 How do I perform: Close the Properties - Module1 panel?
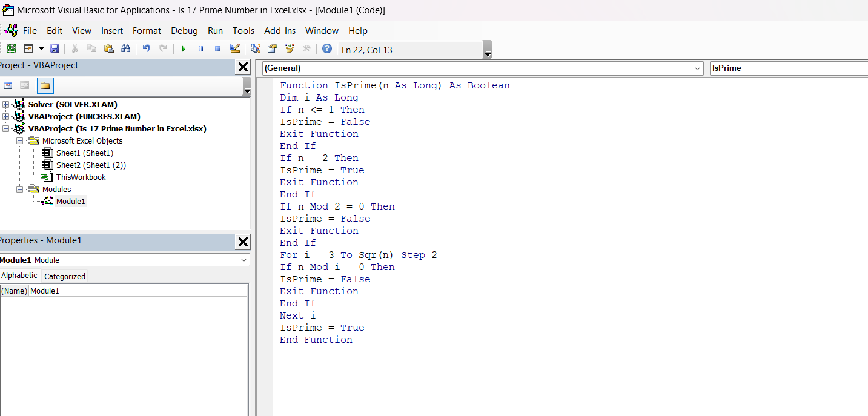[x=243, y=242]
